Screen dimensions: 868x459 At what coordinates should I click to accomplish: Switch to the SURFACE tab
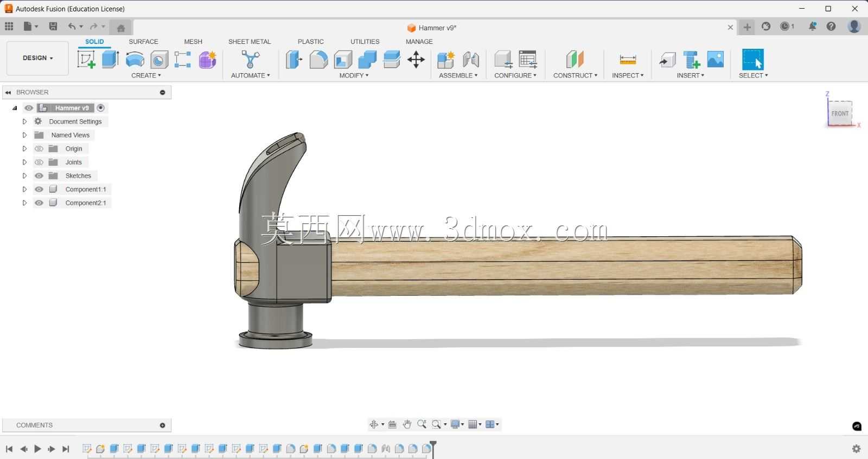(143, 42)
